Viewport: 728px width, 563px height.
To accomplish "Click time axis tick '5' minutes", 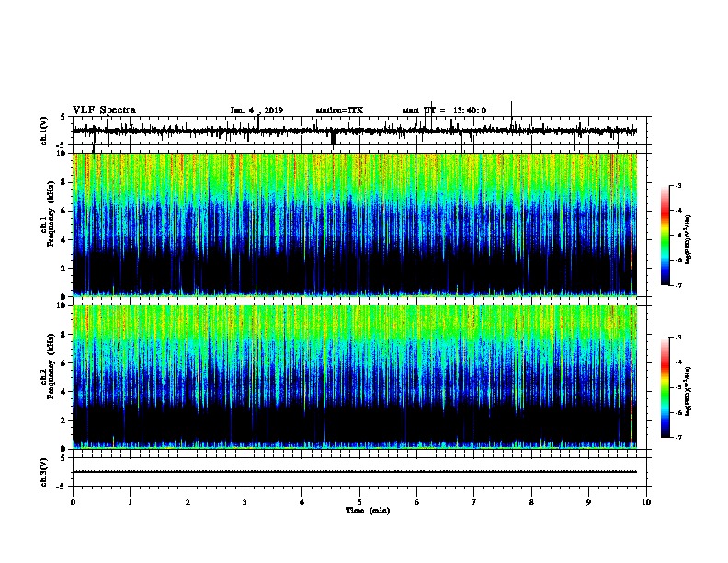I will tap(359, 502).
